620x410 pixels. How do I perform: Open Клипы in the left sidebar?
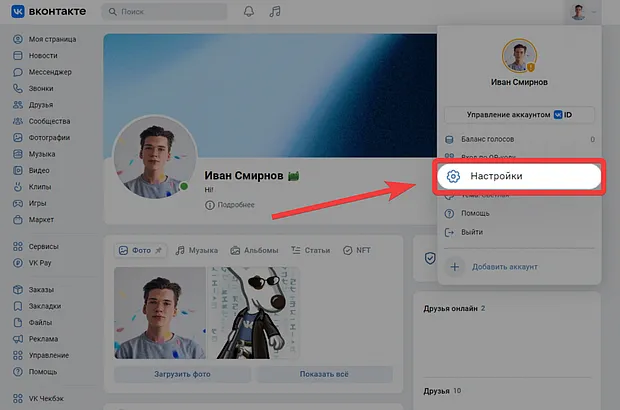point(42,186)
